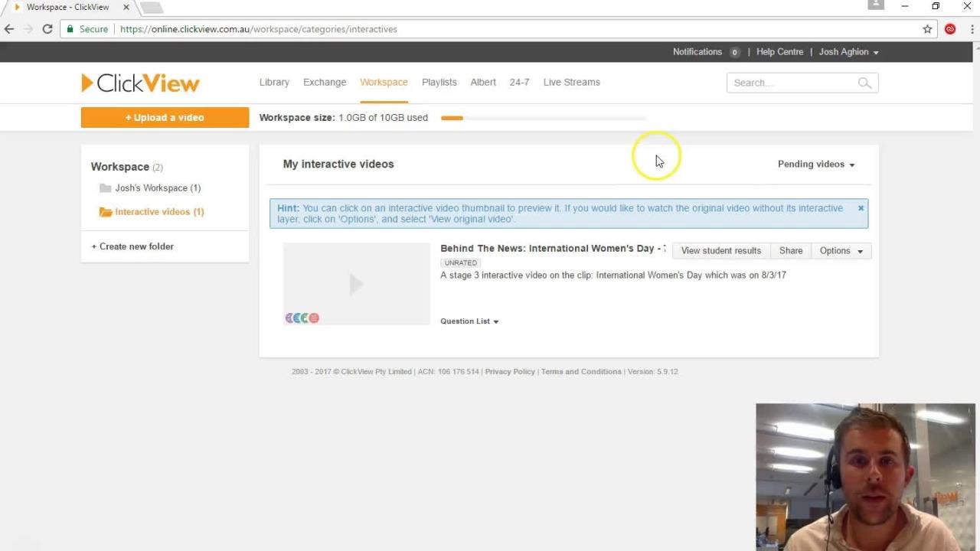This screenshot has width=980, height=551.
Task: Click the purple interactive layer badge on thumbnail
Action: click(x=289, y=318)
